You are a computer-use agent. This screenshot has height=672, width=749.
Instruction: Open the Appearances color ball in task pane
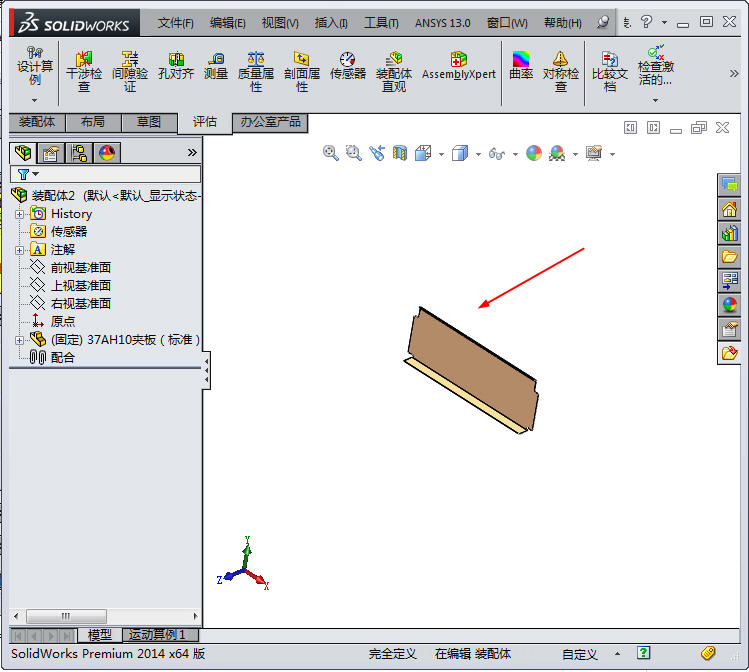click(729, 305)
